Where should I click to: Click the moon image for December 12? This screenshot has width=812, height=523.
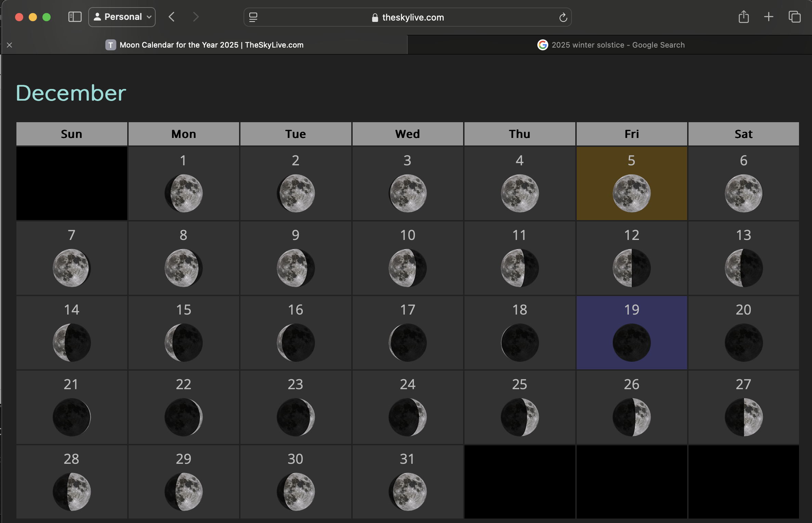(631, 268)
